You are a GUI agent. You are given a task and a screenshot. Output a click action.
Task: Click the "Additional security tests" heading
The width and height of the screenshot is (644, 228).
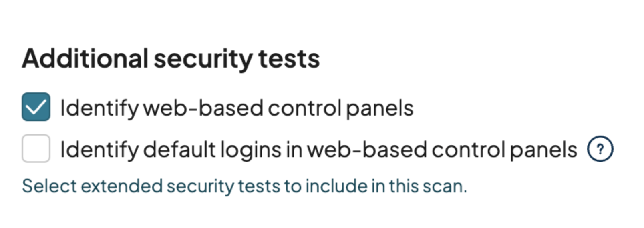coord(171,59)
